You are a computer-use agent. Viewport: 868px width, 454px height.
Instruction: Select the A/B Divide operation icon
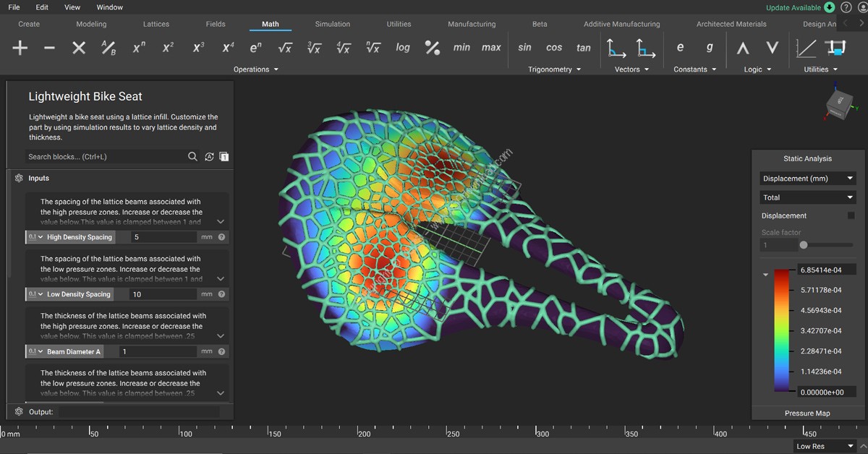(109, 48)
